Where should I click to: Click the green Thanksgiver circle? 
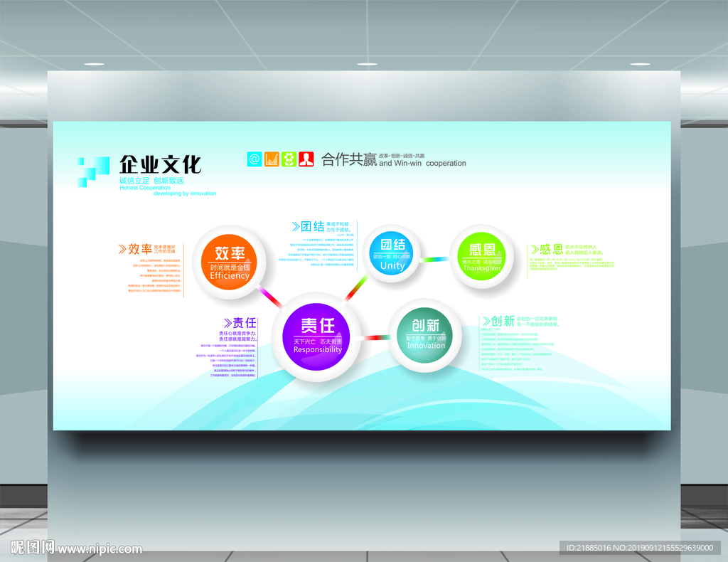pyautogui.click(x=482, y=256)
